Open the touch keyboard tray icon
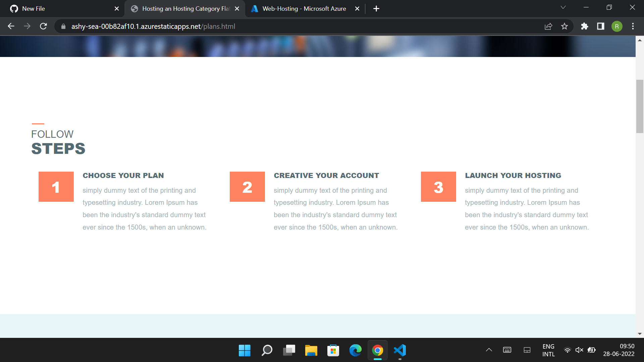Viewport: 644px width, 362px height. [507, 350]
